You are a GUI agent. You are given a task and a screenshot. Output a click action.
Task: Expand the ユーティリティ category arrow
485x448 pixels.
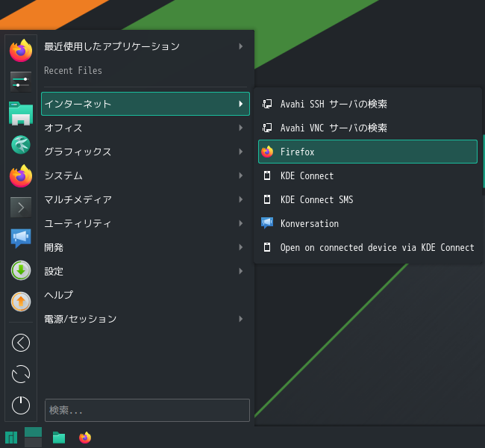[241, 223]
